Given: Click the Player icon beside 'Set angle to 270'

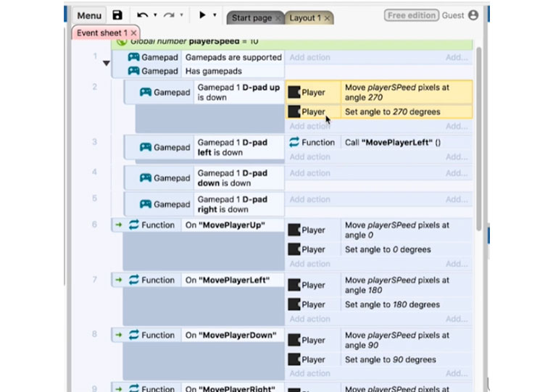Looking at the screenshot, I should [294, 112].
